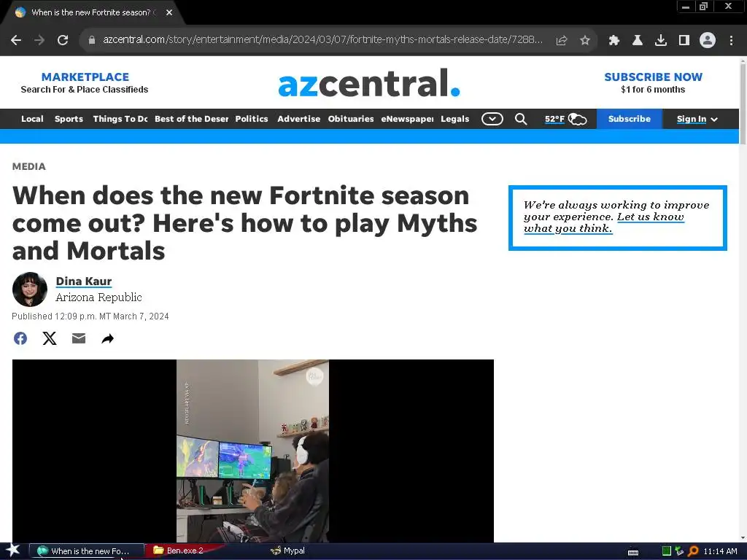Viewport: 747px width, 560px height.
Task: Open the on-screen keyboard tray icon
Action: pyautogui.click(x=633, y=552)
